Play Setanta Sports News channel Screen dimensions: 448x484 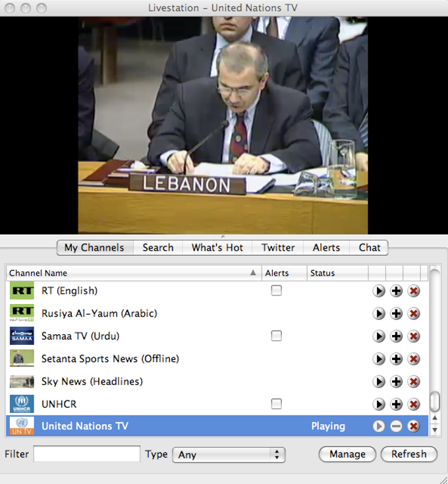[x=379, y=359]
